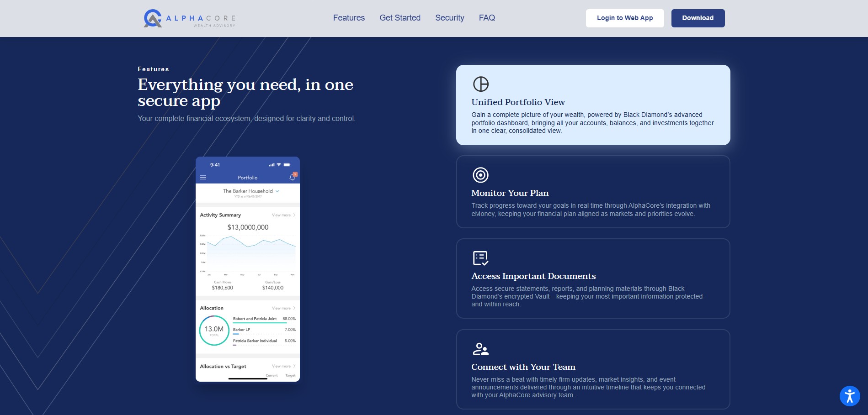Click Login to Web App

pos(625,18)
